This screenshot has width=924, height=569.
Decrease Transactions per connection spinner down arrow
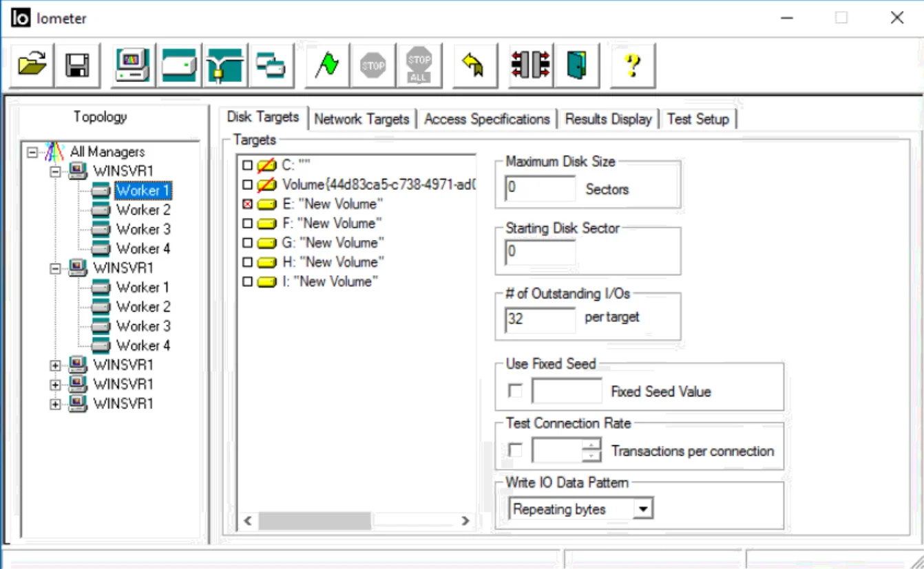(x=591, y=456)
